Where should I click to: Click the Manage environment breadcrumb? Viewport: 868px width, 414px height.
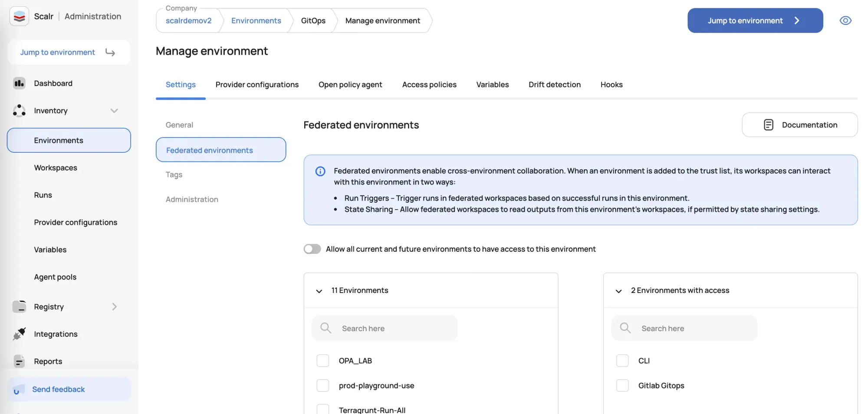[x=382, y=21]
